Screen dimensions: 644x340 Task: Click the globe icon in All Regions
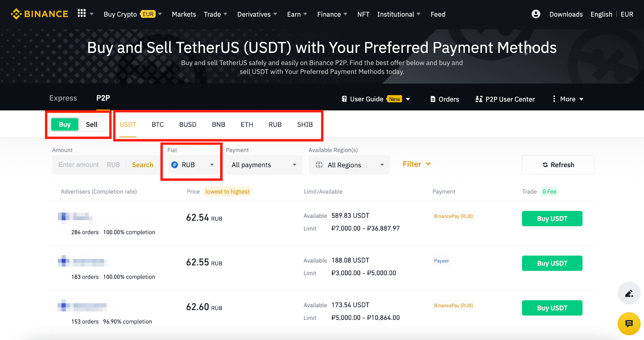(319, 165)
